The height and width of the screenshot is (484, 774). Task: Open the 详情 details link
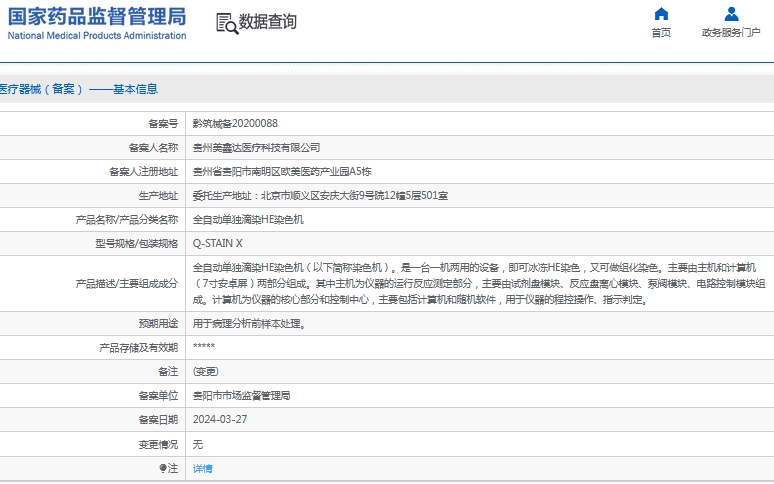tap(202, 469)
